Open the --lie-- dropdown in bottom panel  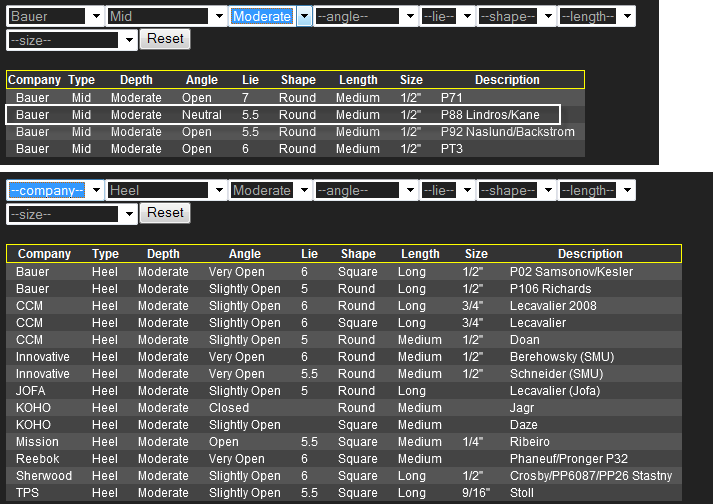pyautogui.click(x=447, y=191)
